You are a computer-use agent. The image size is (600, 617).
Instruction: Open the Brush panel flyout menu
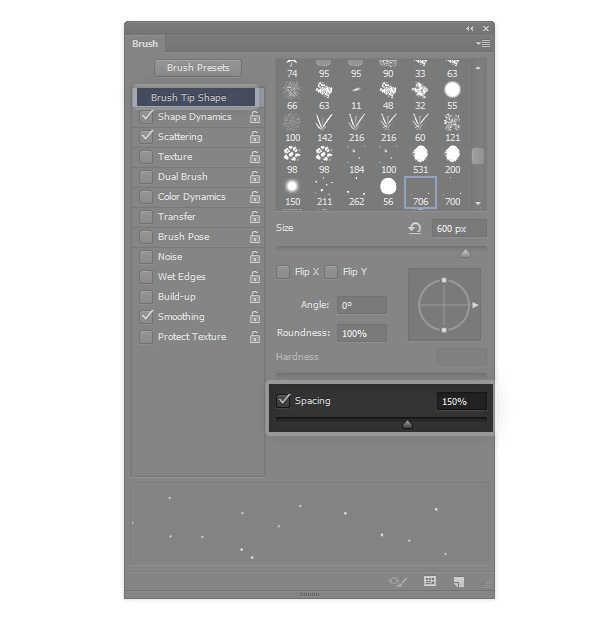pyautogui.click(x=483, y=43)
